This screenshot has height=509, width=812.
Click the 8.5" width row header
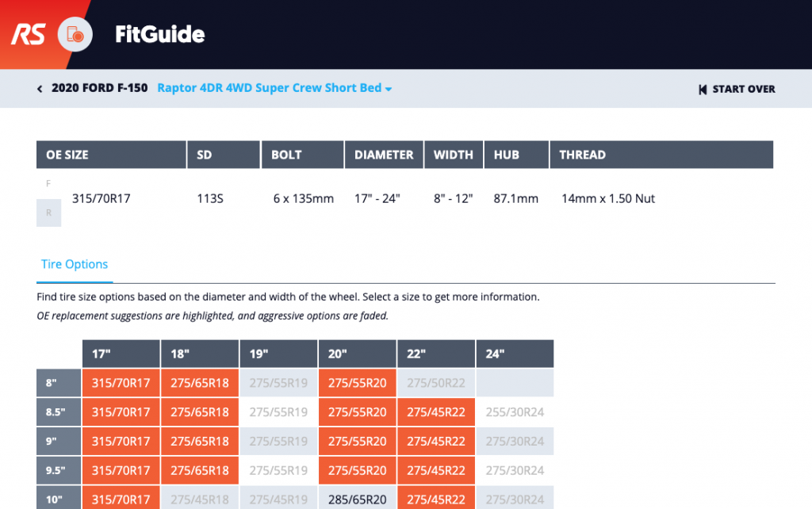[x=59, y=411]
